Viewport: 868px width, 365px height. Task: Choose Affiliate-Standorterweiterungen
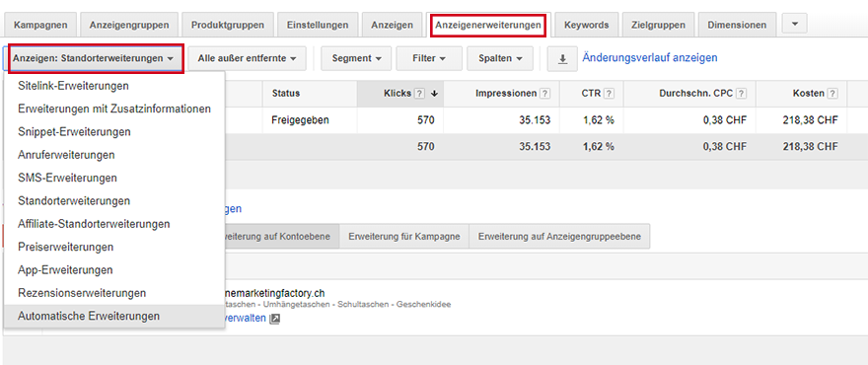tap(114, 224)
